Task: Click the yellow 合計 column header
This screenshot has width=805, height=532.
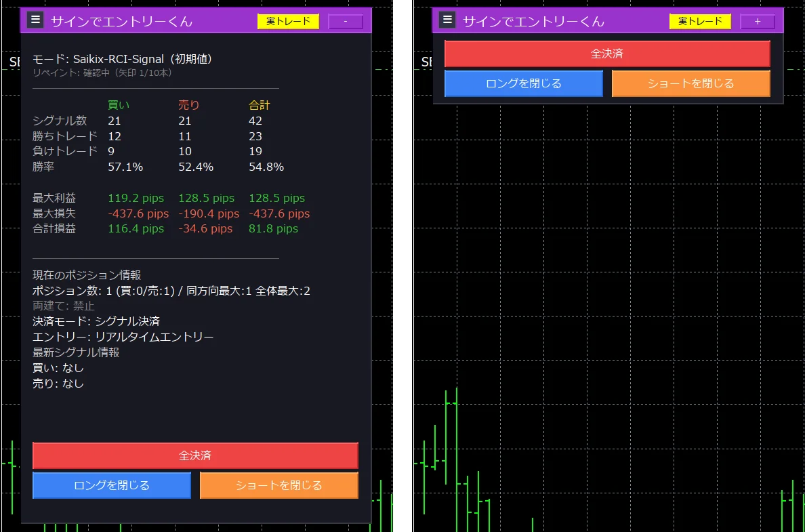Action: coord(260,105)
